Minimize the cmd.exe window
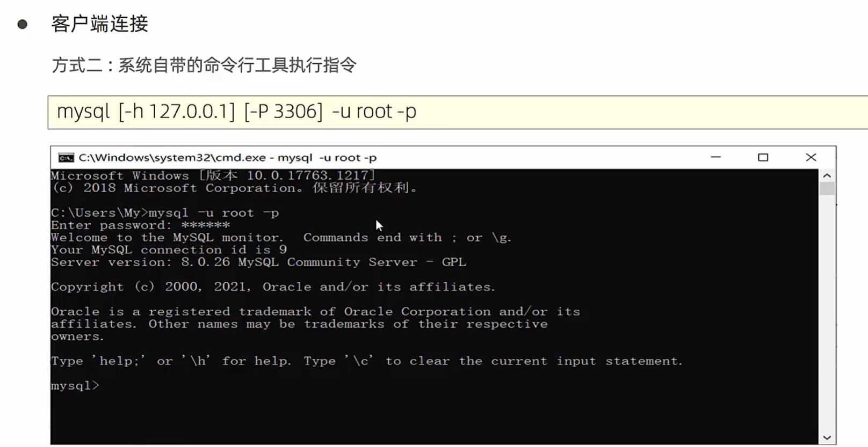This screenshot has height=447, width=868. pos(715,157)
